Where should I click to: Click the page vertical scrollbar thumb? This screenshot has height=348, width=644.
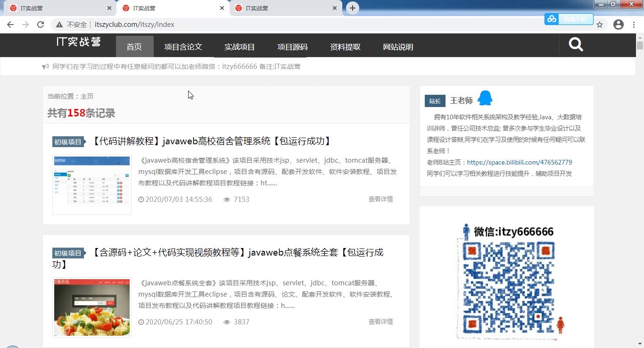pyautogui.click(x=640, y=46)
